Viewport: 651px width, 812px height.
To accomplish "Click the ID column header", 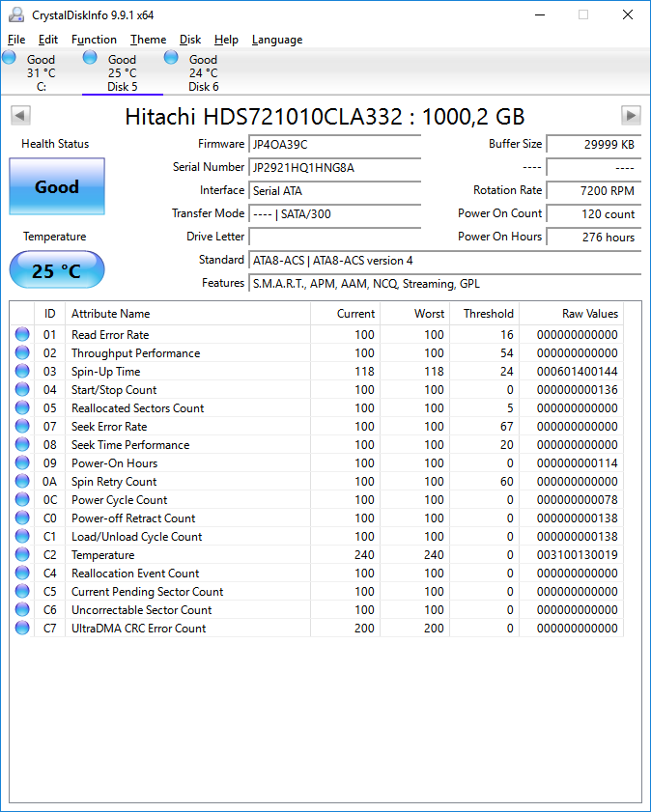I will (x=49, y=313).
